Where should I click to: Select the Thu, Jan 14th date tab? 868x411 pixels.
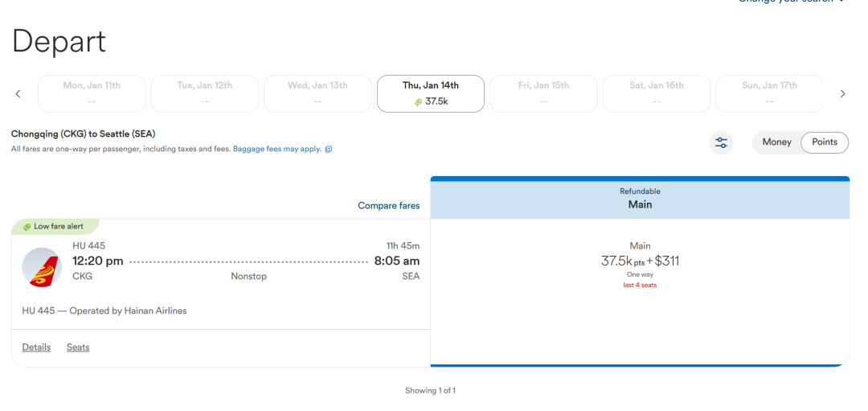tap(431, 93)
